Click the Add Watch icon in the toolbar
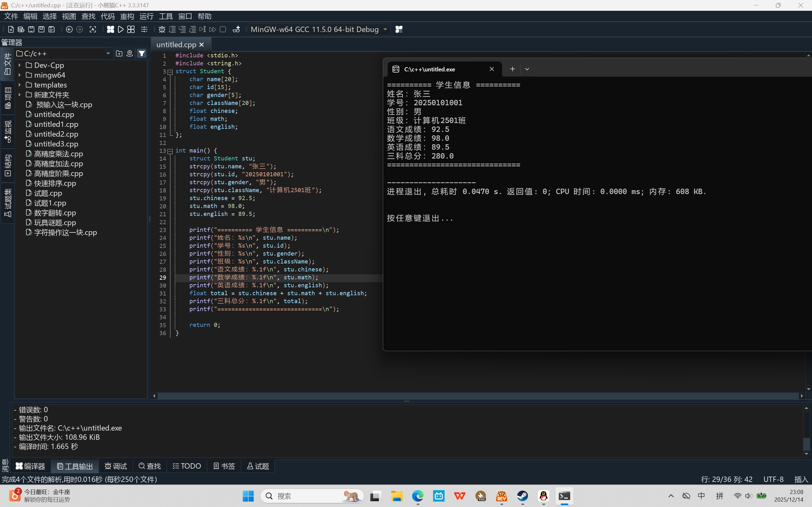 point(236,29)
